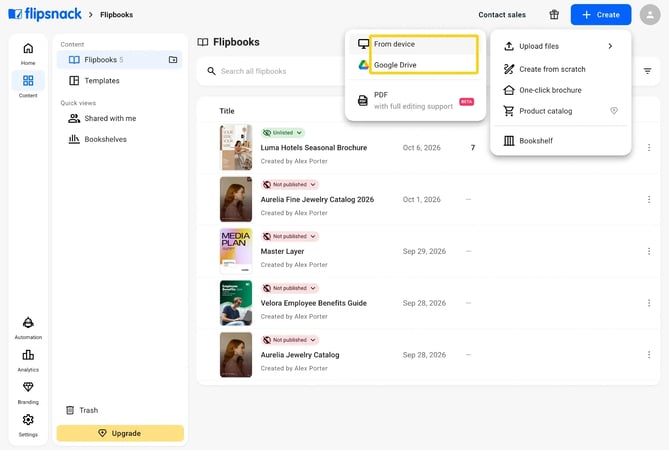Expand the Upload files submenu arrow
This screenshot has width=669, height=450.
(x=610, y=46)
